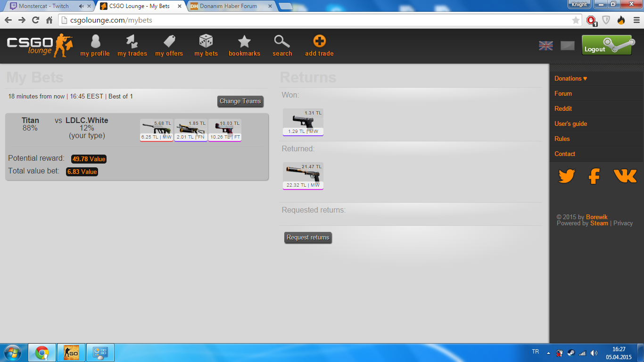The width and height of the screenshot is (644, 362).
Task: Open my offers with tag icon
Action: [169, 46]
